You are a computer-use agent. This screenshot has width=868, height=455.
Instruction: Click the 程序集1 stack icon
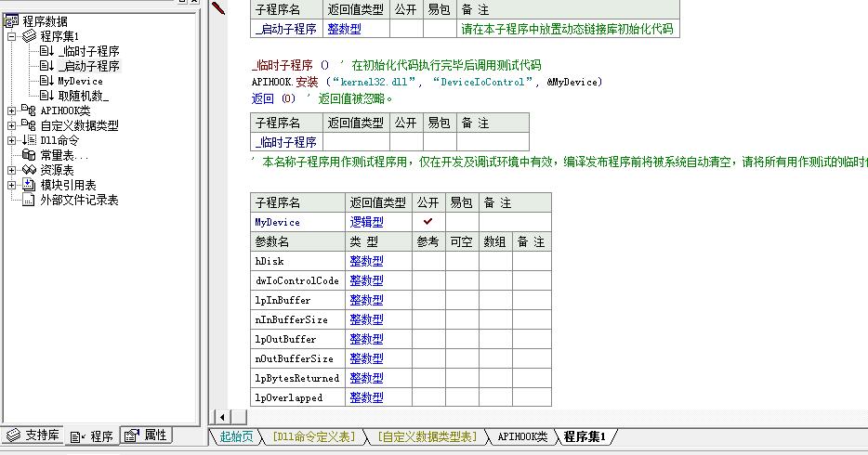point(30,36)
